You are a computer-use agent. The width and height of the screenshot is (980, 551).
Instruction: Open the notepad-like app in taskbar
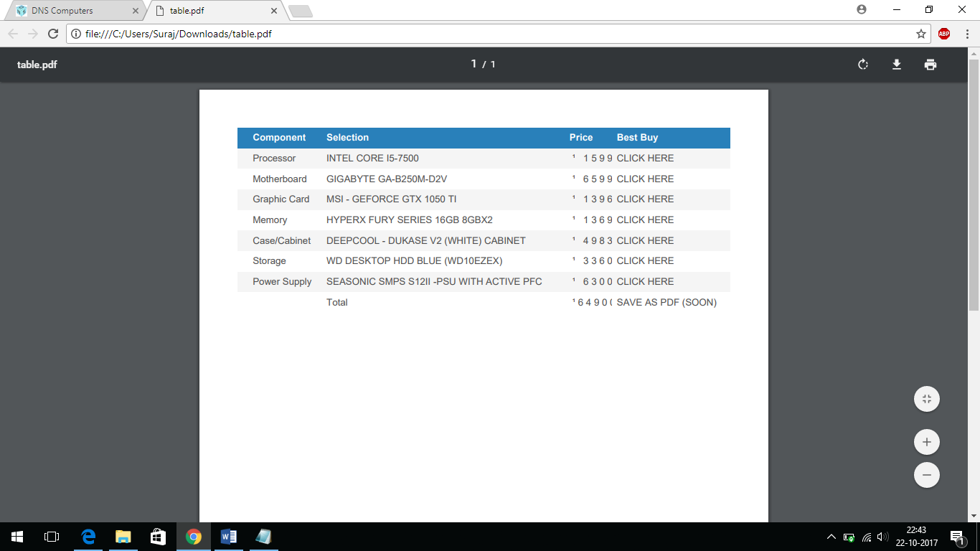coord(263,537)
